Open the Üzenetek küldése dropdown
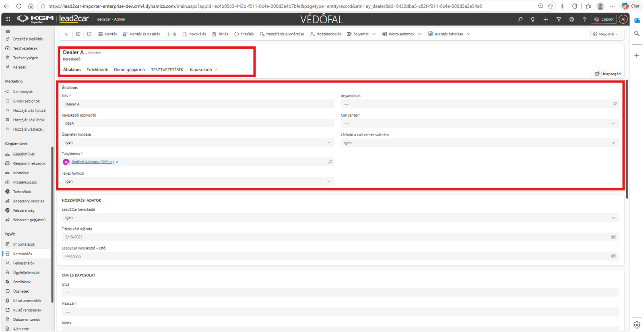This screenshot has height=332, width=644. pyautogui.click(x=198, y=142)
